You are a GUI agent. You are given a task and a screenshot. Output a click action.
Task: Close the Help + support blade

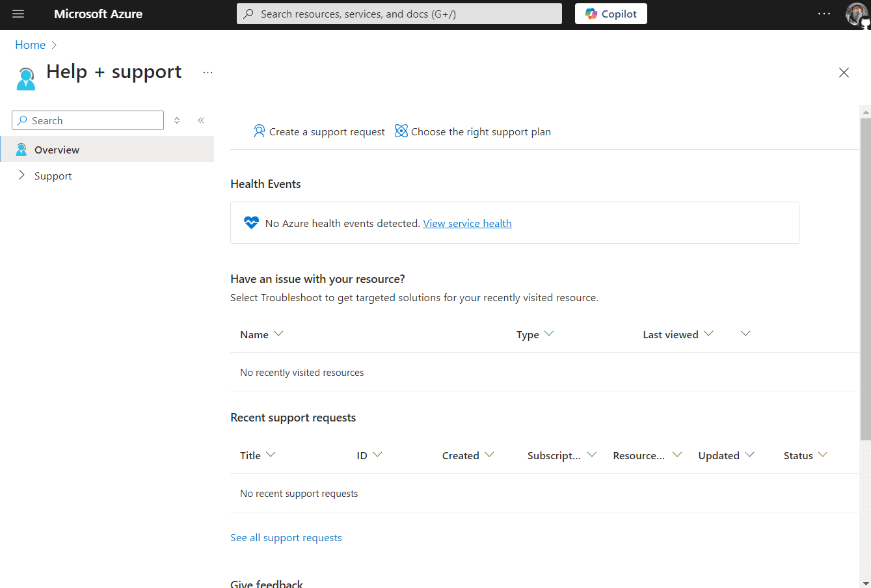tap(844, 72)
